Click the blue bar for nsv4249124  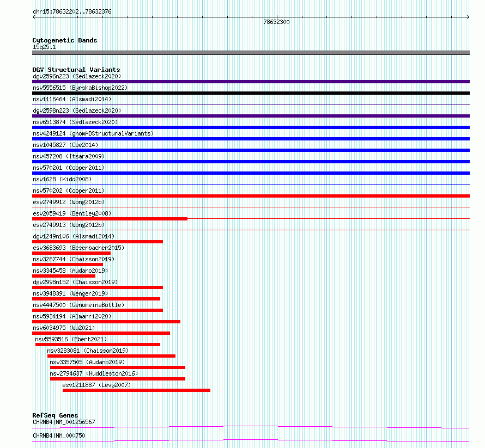pyautogui.click(x=251, y=139)
